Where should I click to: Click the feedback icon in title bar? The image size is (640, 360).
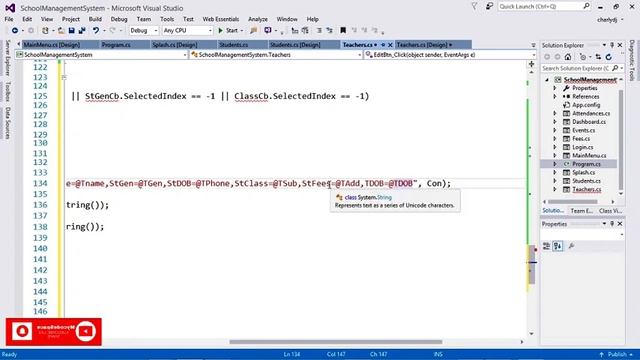pos(489,7)
